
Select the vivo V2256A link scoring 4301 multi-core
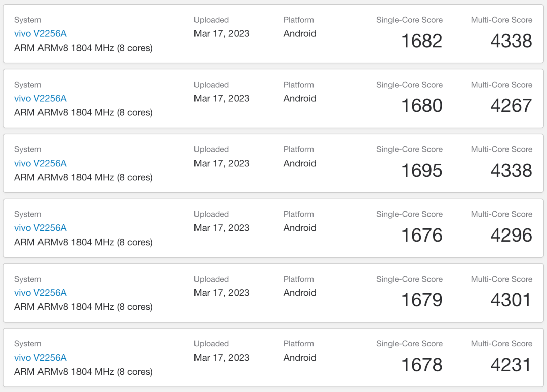pyautogui.click(x=41, y=293)
